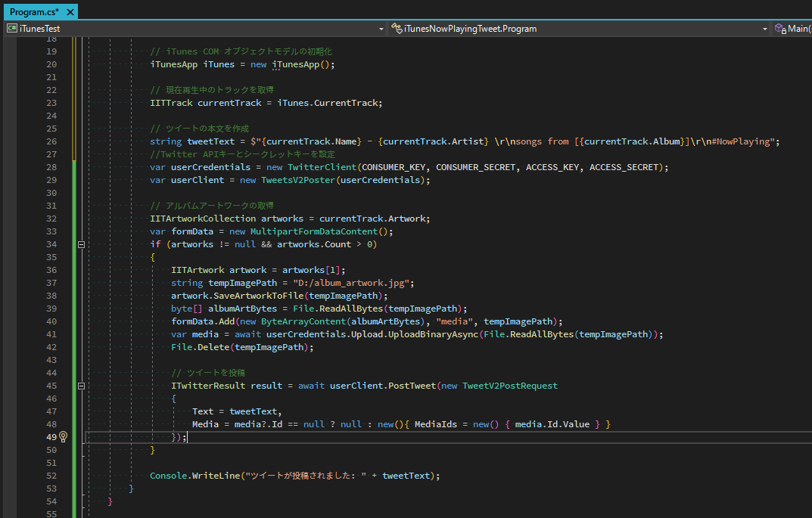812x518 pixels.
Task: Click the class icon beside iTunesNowPlayingTweet.Program
Action: pyautogui.click(x=397, y=29)
